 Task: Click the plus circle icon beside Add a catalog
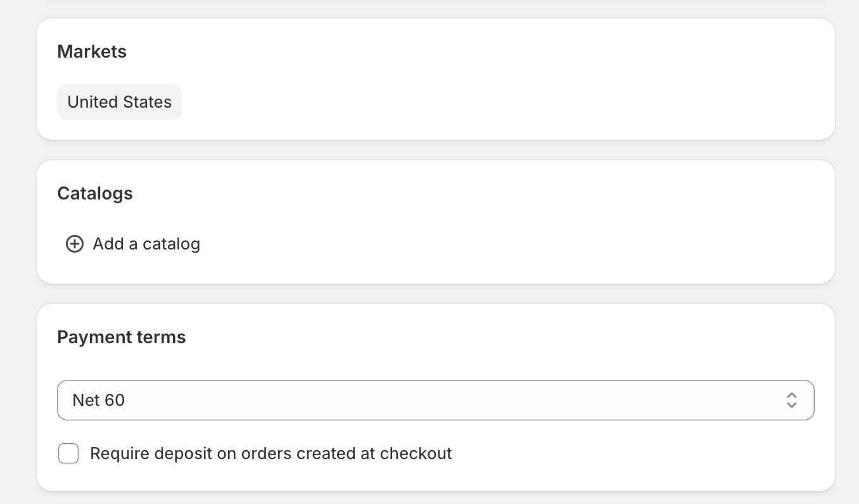[x=75, y=244]
